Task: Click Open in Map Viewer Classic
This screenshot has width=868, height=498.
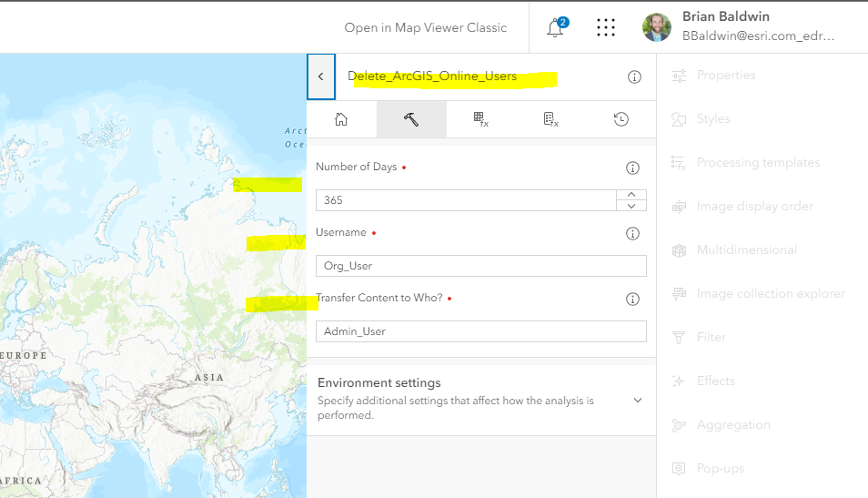Action: 425,27
